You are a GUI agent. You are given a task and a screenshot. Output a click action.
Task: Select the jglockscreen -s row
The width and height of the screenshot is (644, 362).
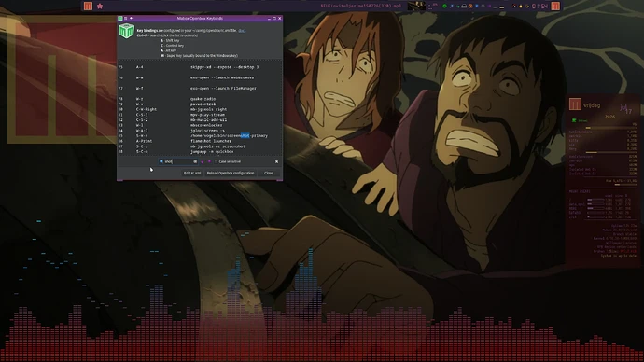(200, 131)
